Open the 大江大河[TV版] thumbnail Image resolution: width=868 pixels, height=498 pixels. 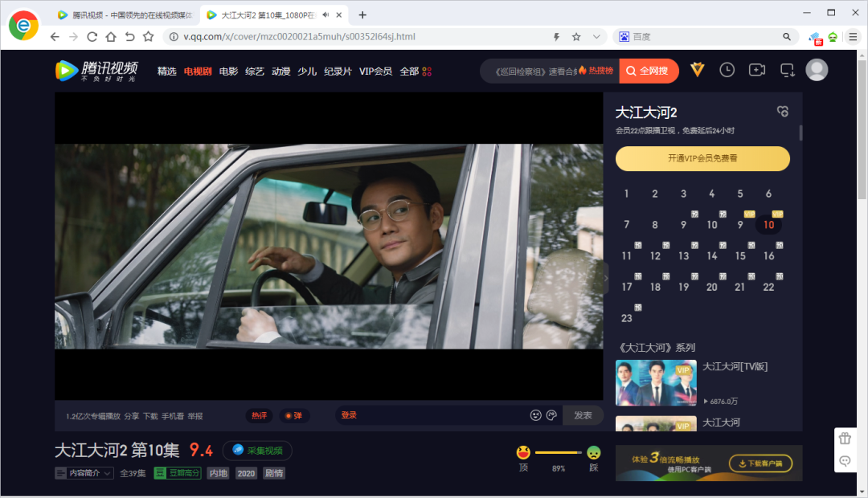pyautogui.click(x=656, y=383)
